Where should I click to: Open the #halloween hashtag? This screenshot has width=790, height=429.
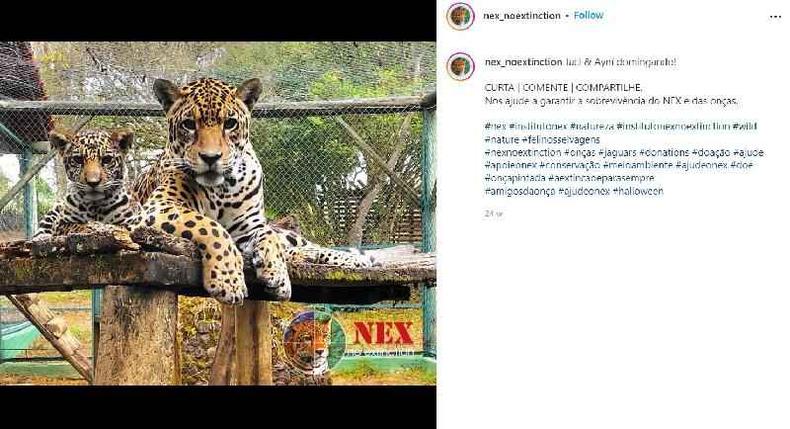click(638, 191)
